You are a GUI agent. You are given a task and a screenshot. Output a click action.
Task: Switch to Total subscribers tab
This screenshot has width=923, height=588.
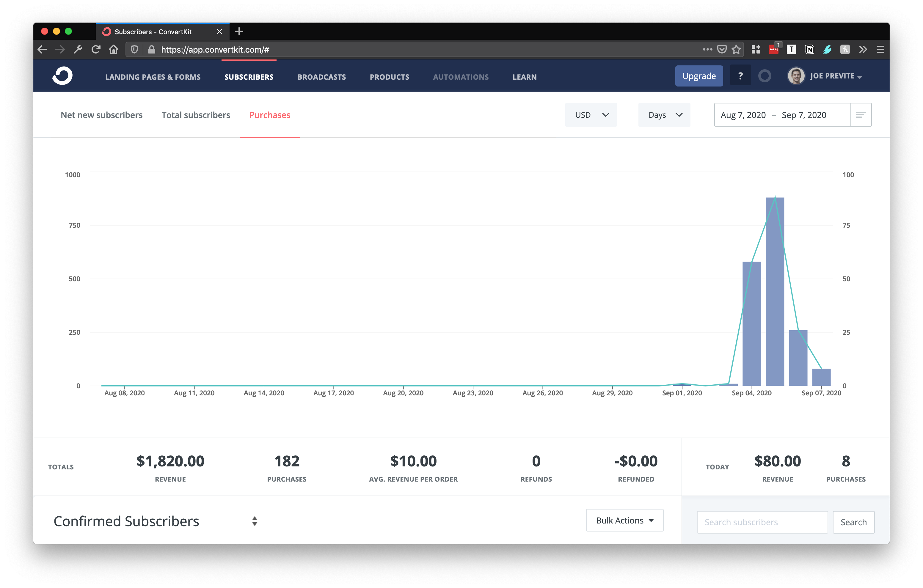196,115
